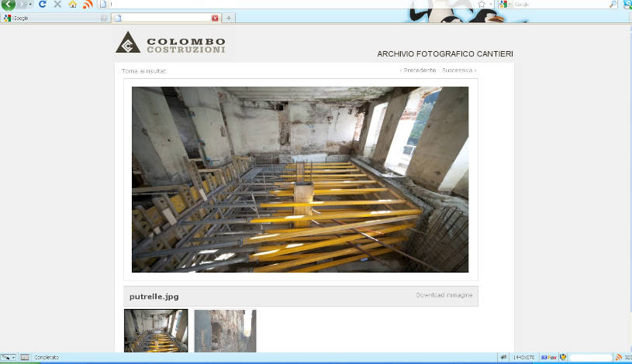The width and height of the screenshot is (632, 364).
Task: Click the search magnifier icon
Action: tap(613, 5)
